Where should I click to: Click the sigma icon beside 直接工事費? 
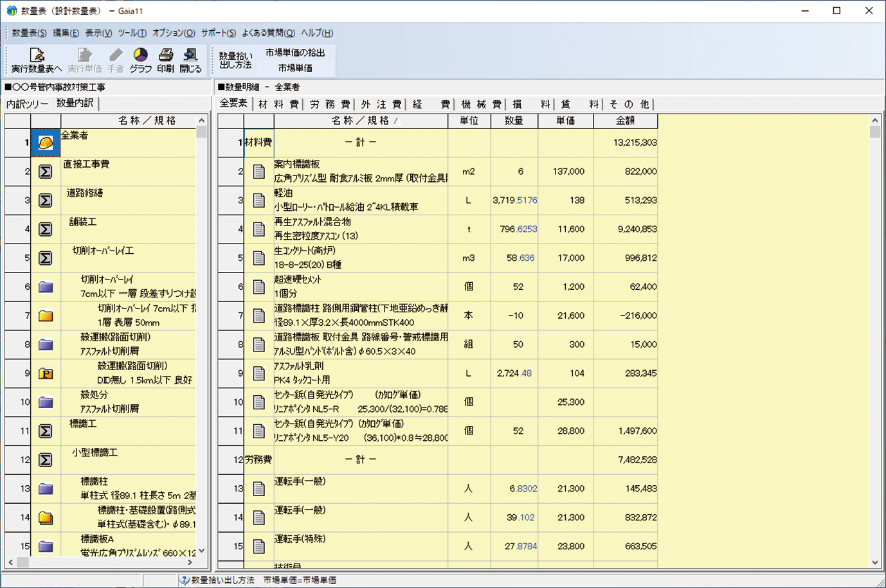tap(46, 172)
